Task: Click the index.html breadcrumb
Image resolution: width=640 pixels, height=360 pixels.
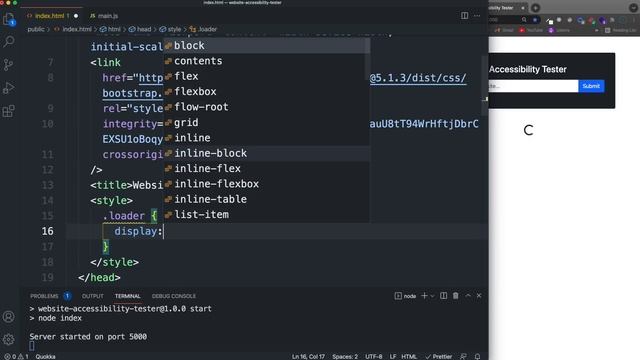Action: (x=77, y=29)
